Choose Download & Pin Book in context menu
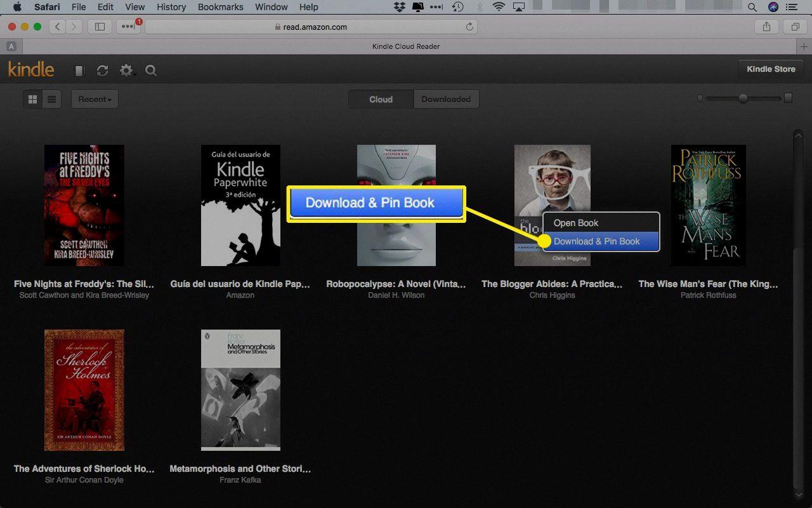This screenshot has width=812, height=508. pos(601,241)
